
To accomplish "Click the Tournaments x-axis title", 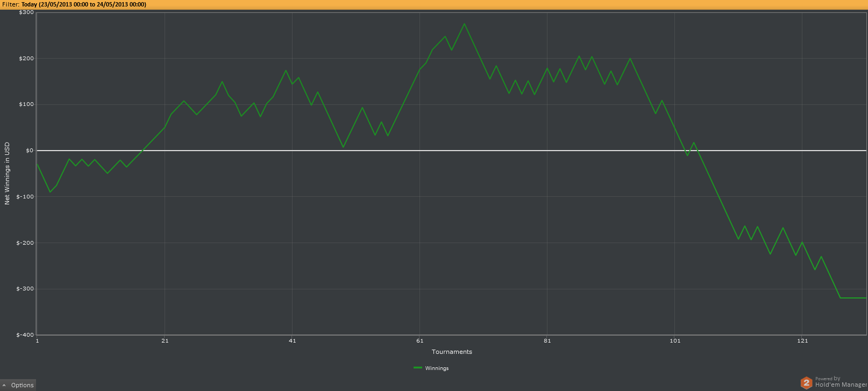I will 452,352.
